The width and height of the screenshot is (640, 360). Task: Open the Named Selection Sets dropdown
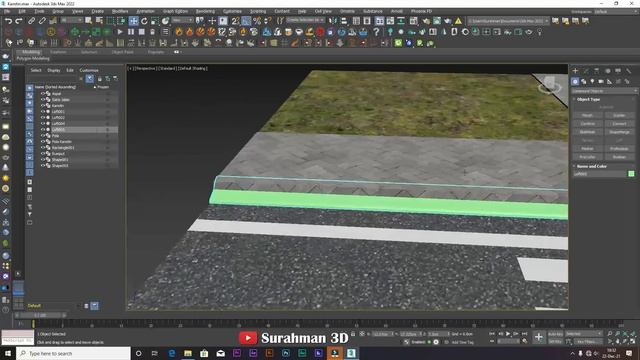(305, 20)
